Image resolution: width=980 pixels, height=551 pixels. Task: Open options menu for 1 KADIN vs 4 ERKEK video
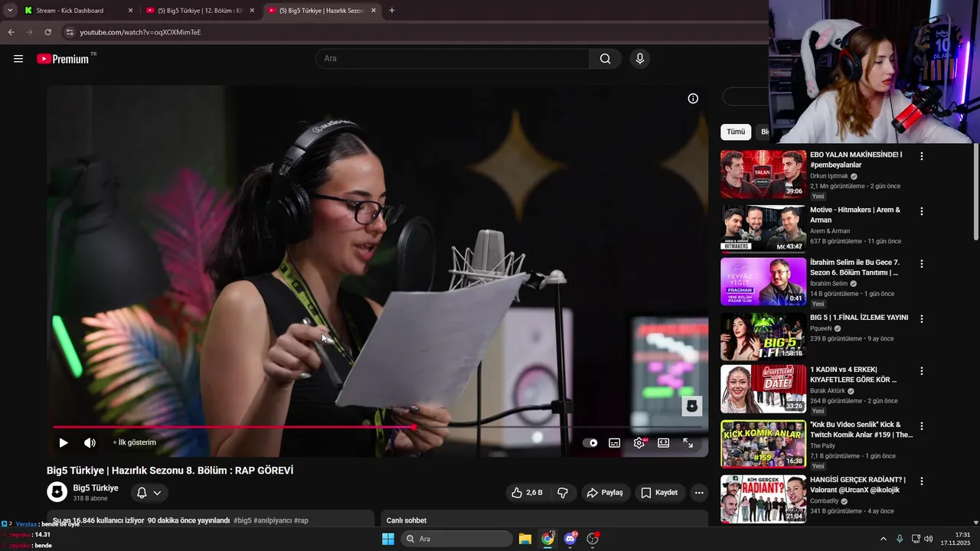tap(922, 371)
